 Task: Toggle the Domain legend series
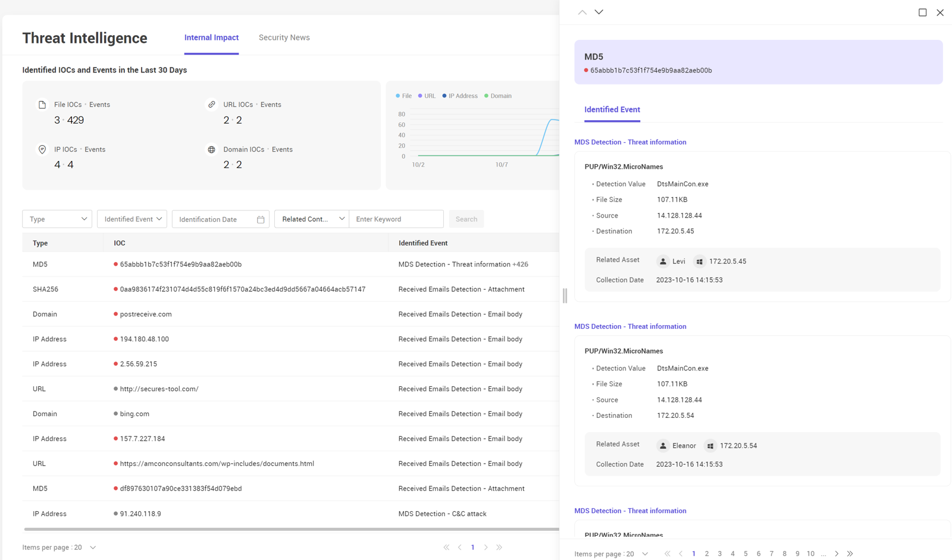coord(498,96)
